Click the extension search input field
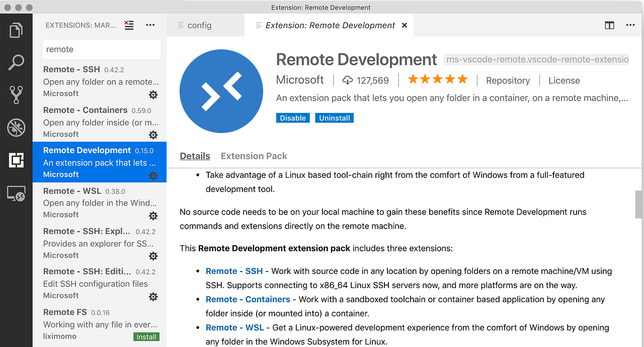The width and height of the screenshot is (644, 347). click(x=101, y=49)
